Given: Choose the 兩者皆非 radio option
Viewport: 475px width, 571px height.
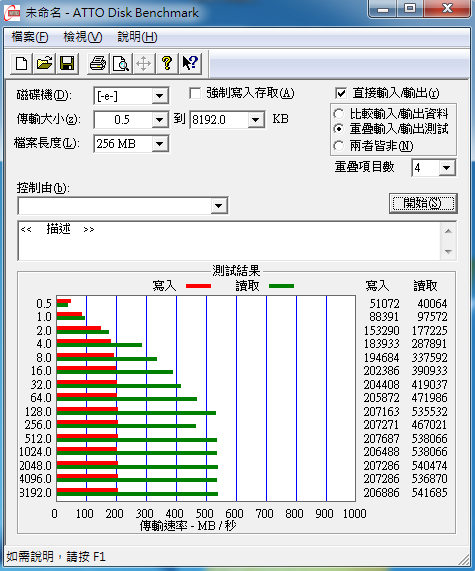Looking at the screenshot, I should pyautogui.click(x=338, y=146).
